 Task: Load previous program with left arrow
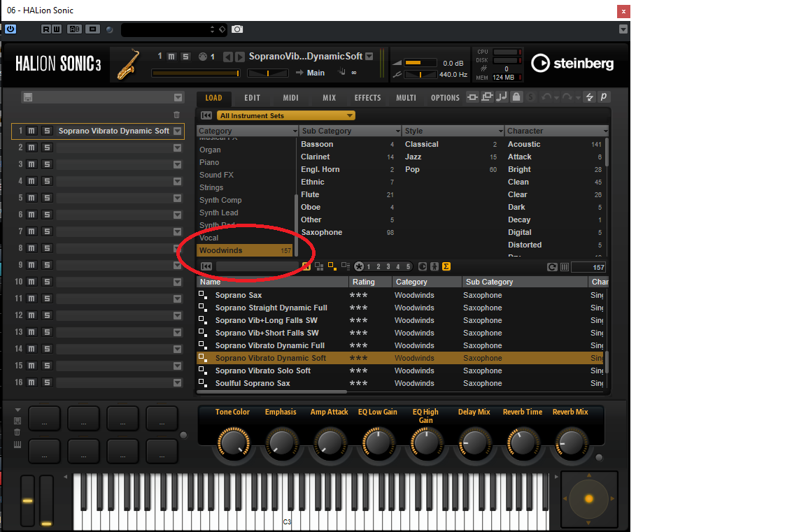[x=227, y=57]
